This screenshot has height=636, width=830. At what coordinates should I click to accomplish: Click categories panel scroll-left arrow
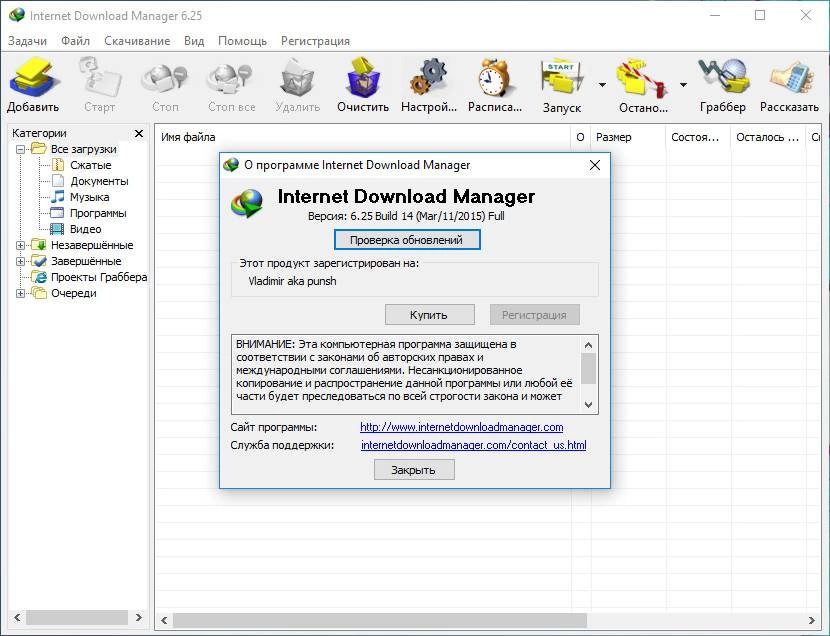tap(17, 617)
